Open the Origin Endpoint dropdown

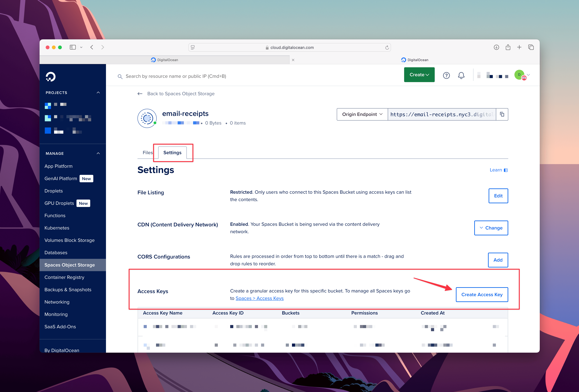362,114
